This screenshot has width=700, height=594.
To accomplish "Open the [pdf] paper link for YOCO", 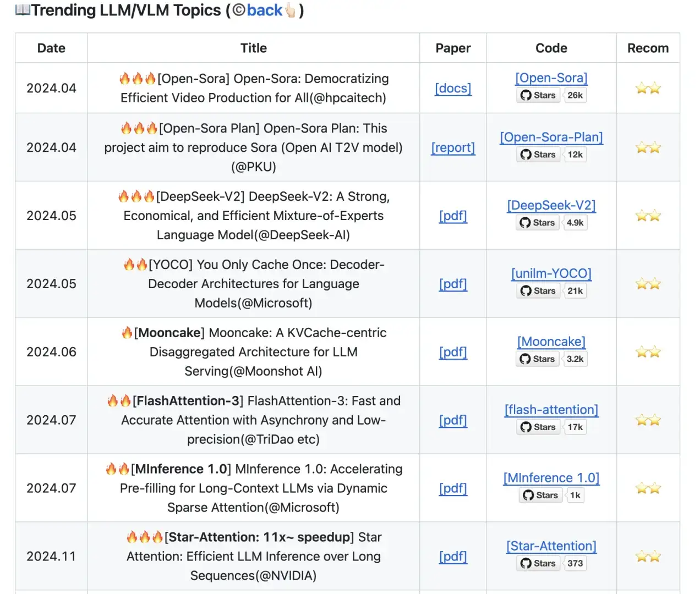I will (x=453, y=284).
